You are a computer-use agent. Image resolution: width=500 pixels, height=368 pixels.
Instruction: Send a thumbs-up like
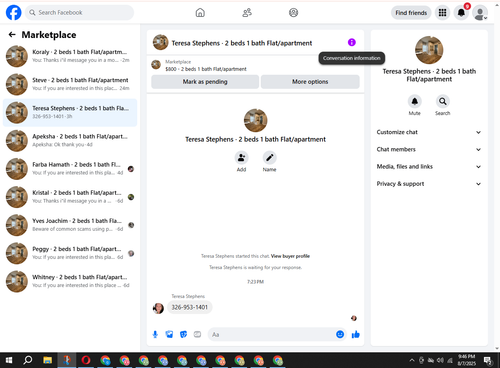(356, 334)
